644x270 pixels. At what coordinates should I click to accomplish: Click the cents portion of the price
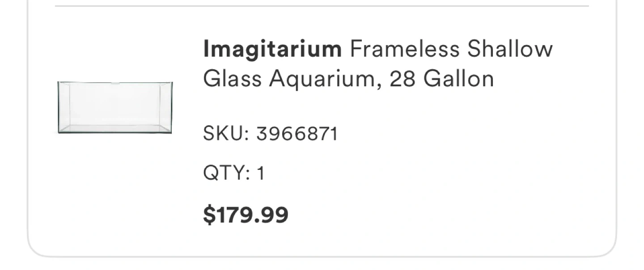pos(275,215)
